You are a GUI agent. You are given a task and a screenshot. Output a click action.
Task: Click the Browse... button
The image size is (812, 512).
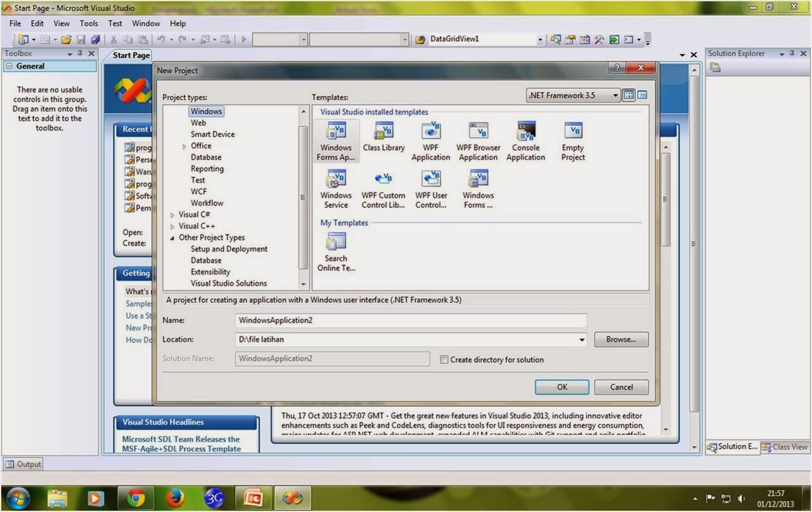621,339
